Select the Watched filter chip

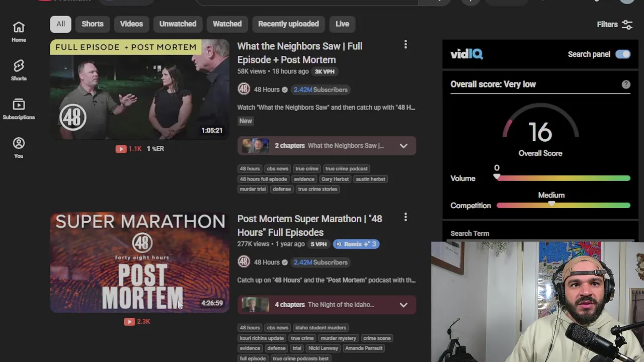pos(227,24)
